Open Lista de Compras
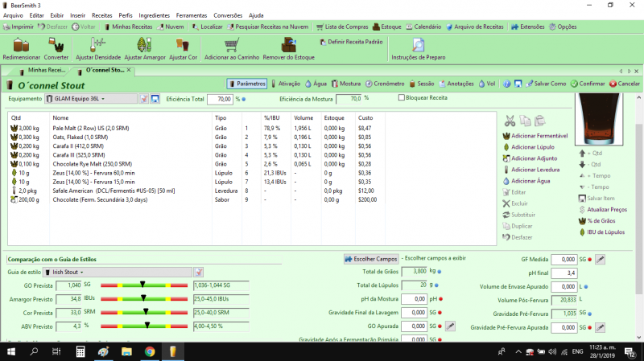Viewport: 644px width, 361px height. tap(342, 27)
